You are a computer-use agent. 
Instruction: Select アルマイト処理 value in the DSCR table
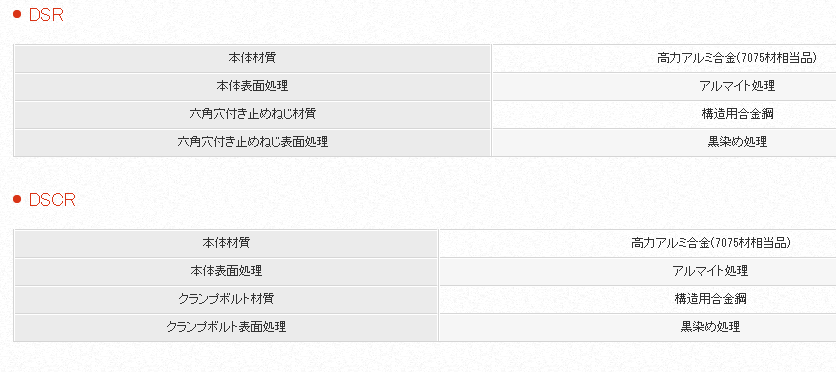(711, 271)
